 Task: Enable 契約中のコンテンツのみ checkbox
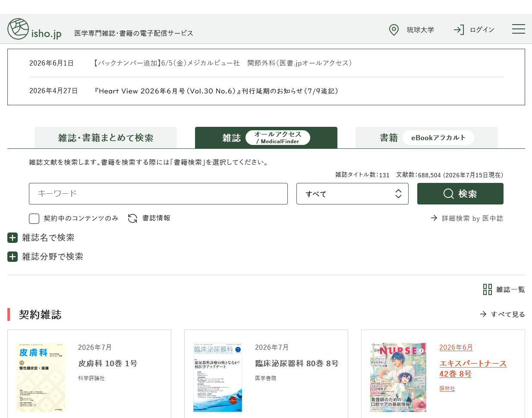(34, 219)
